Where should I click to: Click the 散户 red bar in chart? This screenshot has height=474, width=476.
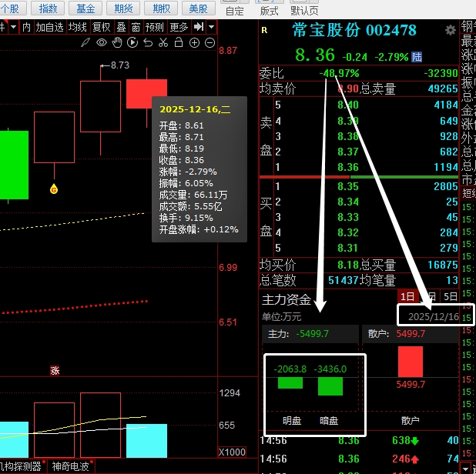(x=411, y=362)
